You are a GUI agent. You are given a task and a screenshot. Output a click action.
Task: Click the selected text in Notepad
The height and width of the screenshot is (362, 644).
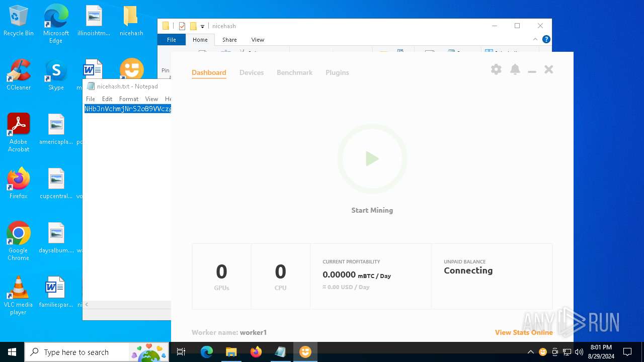click(128, 109)
